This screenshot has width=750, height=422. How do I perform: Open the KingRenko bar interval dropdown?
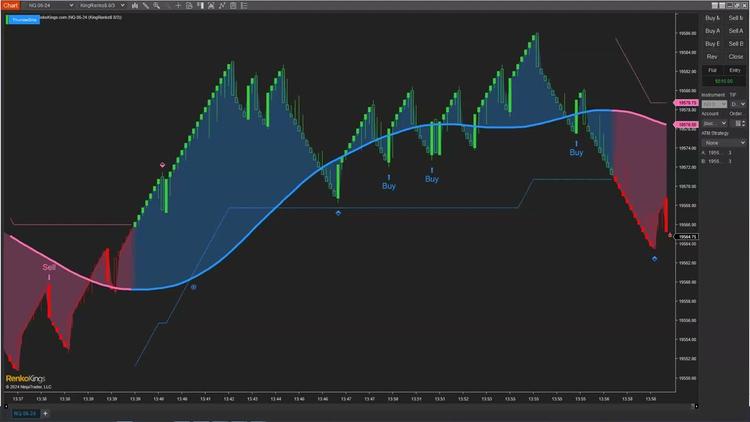tap(101, 5)
